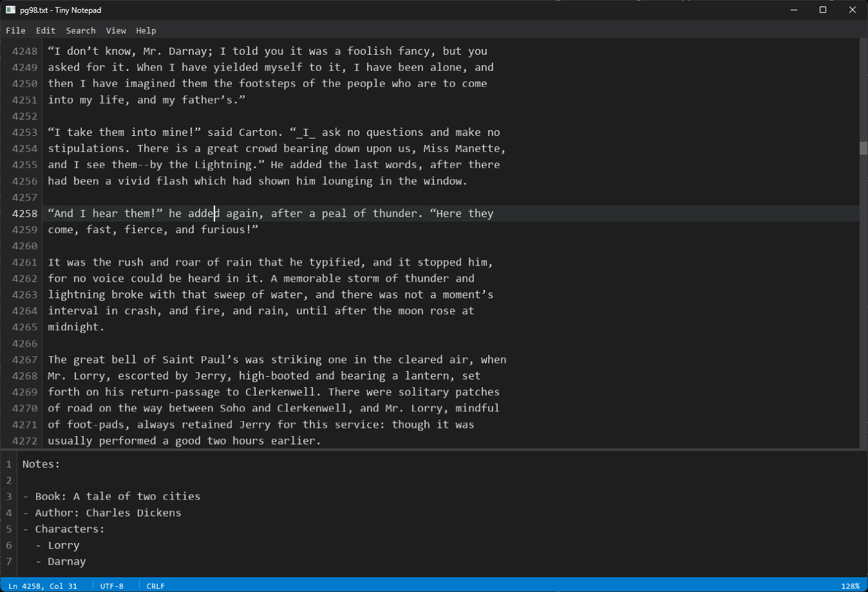Click the word 'window.' on line 4256
The height and width of the screenshot is (592, 868).
click(x=446, y=181)
